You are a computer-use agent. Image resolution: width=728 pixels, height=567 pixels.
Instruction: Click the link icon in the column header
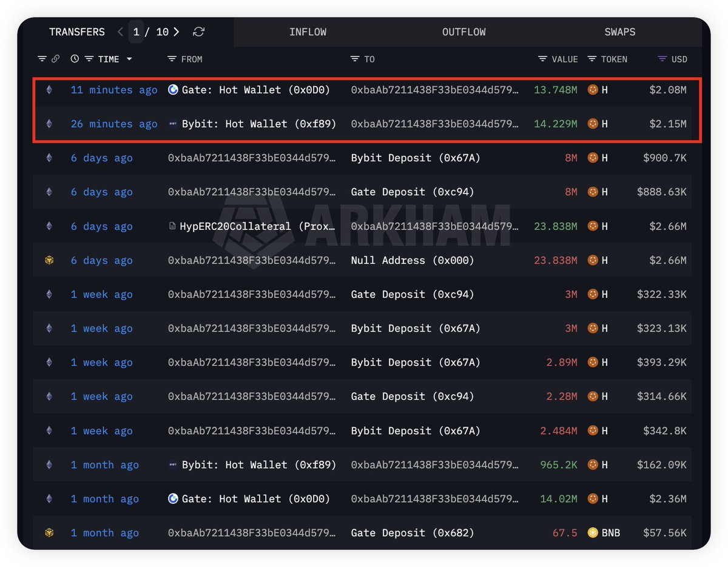[x=55, y=59]
